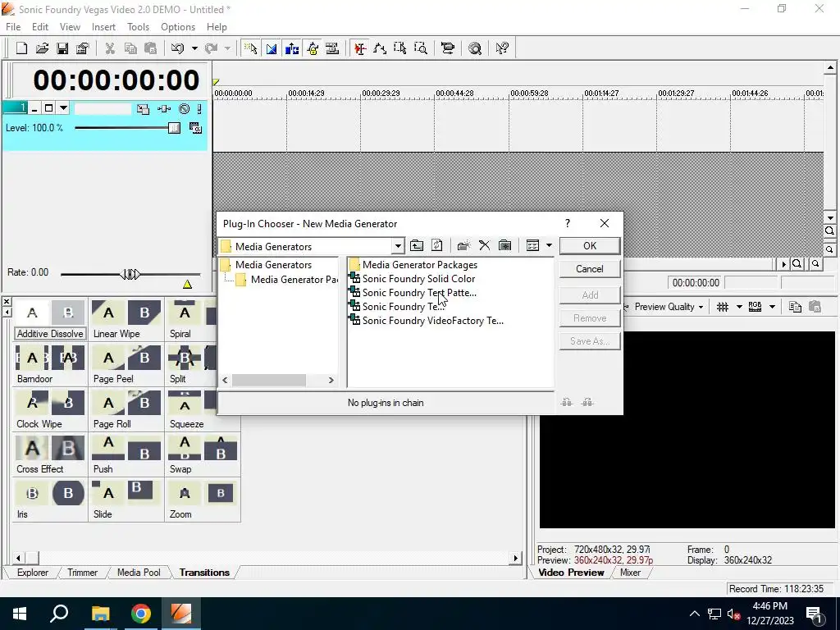The image size is (840, 630).
Task: Open track 1 dropdown arrow menu
Action: pos(63,109)
